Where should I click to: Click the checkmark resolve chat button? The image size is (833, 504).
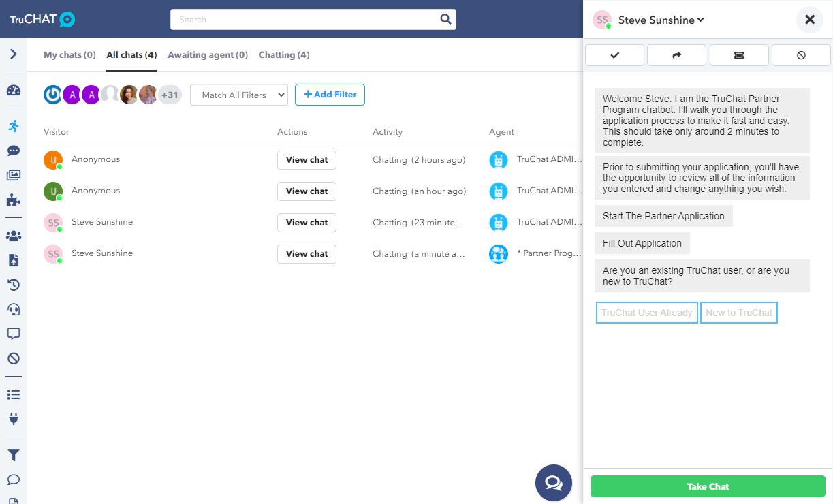coord(614,55)
